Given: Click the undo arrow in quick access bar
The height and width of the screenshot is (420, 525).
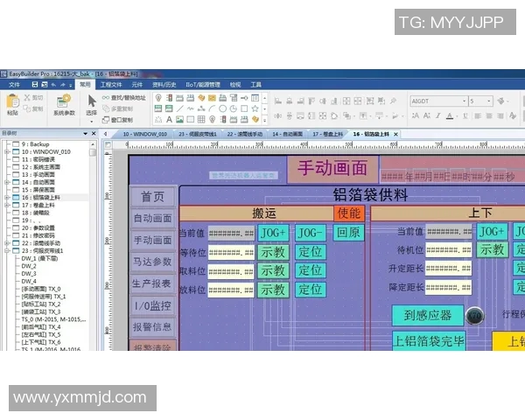Looking at the screenshot, I should pos(53,85).
